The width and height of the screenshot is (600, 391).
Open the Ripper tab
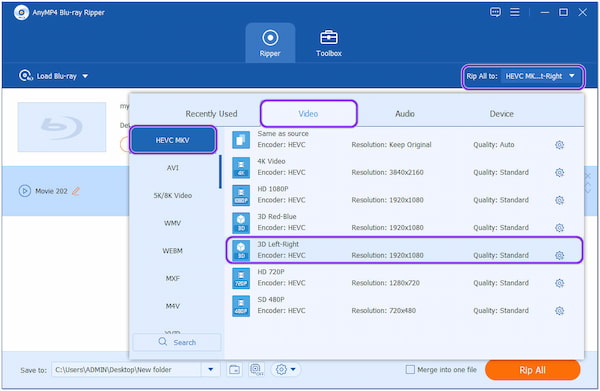[270, 43]
